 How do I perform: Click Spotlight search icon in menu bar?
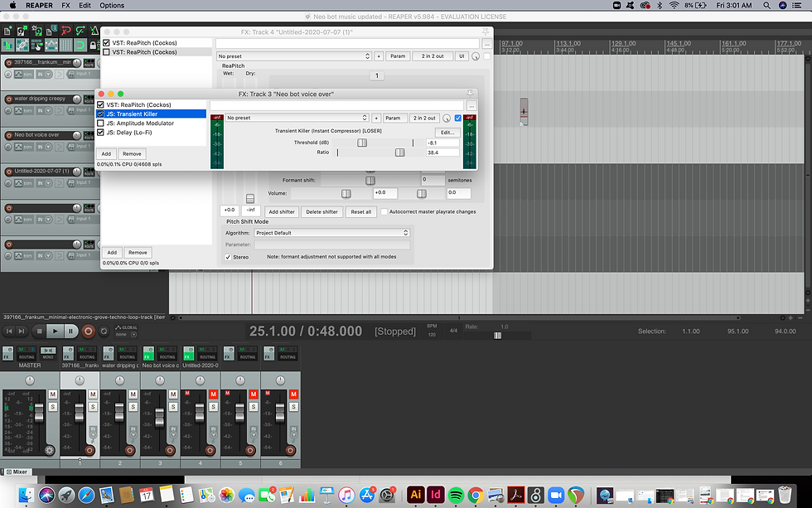766,5
